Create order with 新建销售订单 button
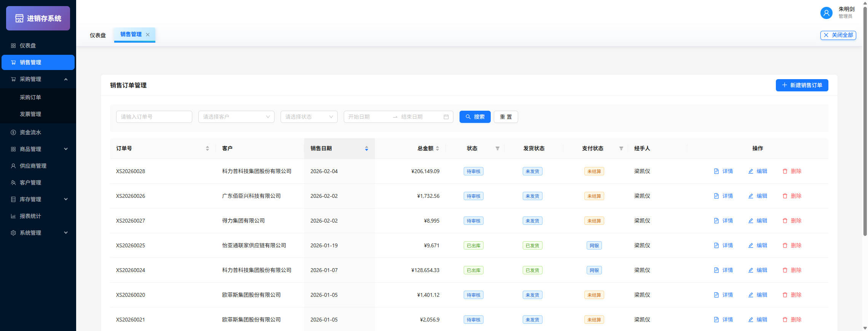 coord(802,85)
